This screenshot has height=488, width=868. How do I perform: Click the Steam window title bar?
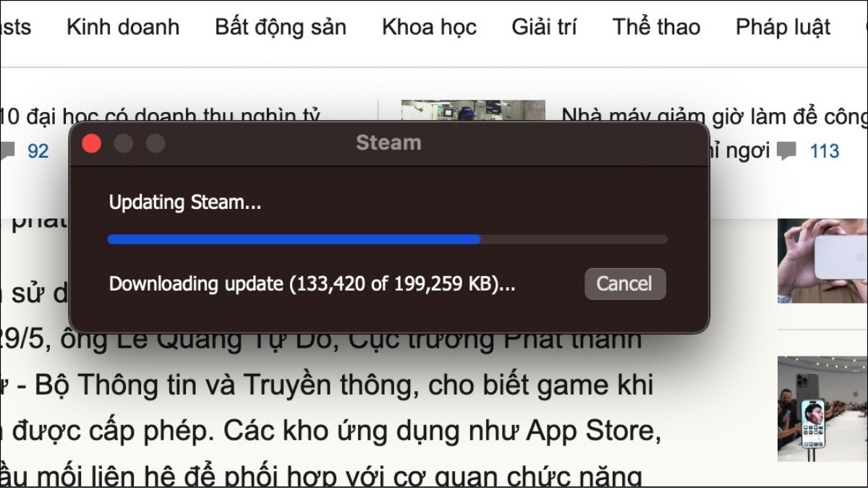click(388, 143)
